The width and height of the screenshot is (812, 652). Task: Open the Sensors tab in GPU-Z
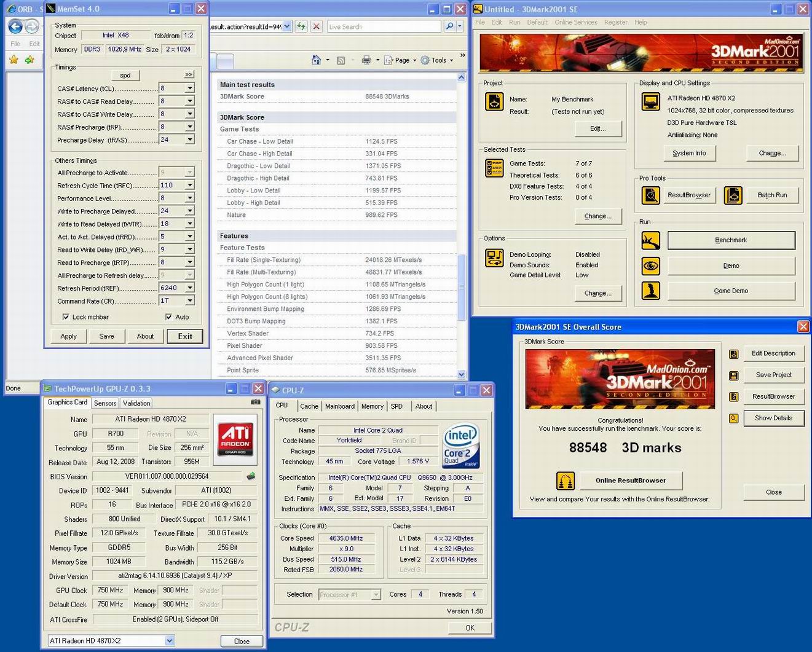[x=105, y=403]
